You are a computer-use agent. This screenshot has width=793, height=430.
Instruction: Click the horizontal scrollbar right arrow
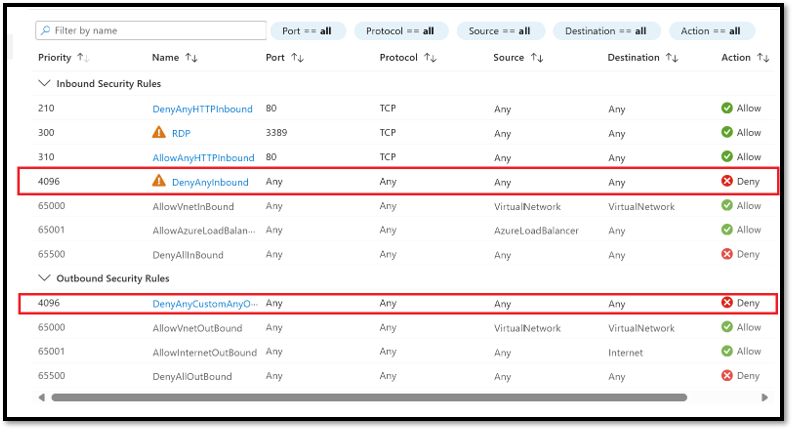point(765,397)
